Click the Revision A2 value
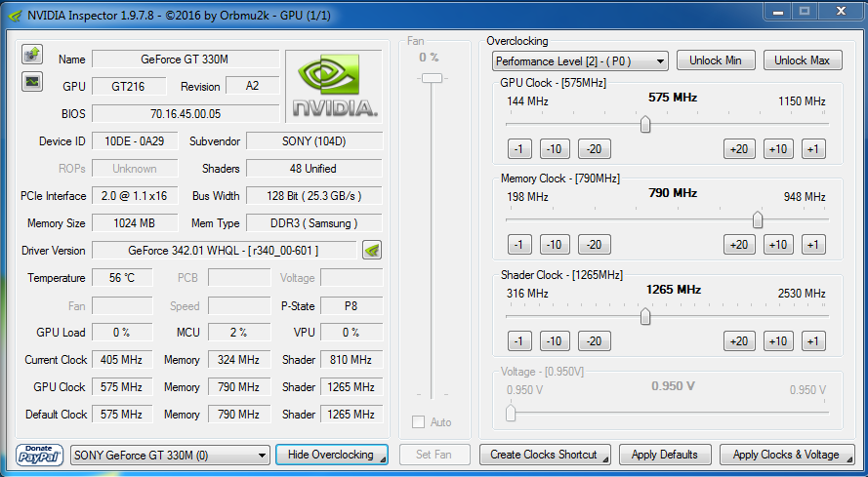This screenshot has width=868, height=477. 253,86
